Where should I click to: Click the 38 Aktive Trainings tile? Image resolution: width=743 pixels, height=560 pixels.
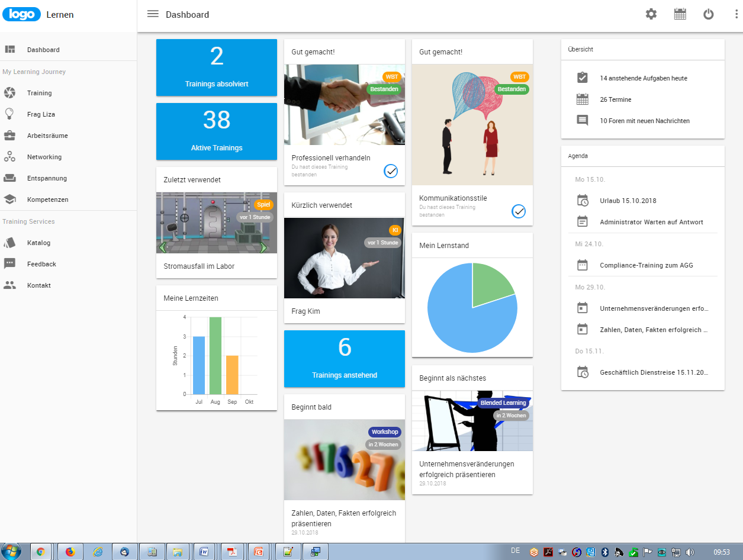pos(217,131)
